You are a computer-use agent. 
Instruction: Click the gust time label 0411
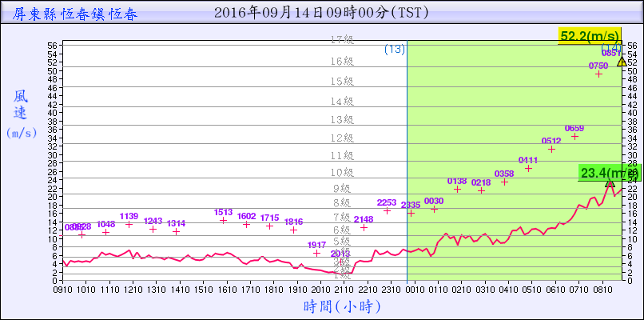pos(527,160)
